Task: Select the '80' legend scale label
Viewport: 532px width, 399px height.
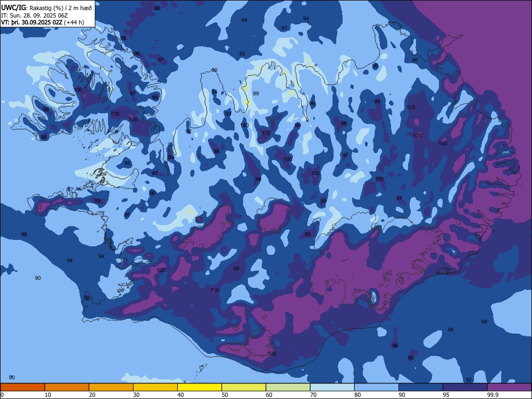Action: [x=358, y=395]
